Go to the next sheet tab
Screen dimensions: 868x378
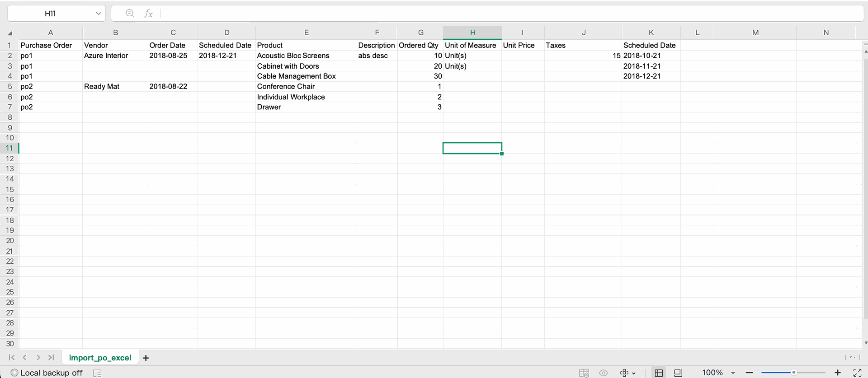[x=38, y=358]
